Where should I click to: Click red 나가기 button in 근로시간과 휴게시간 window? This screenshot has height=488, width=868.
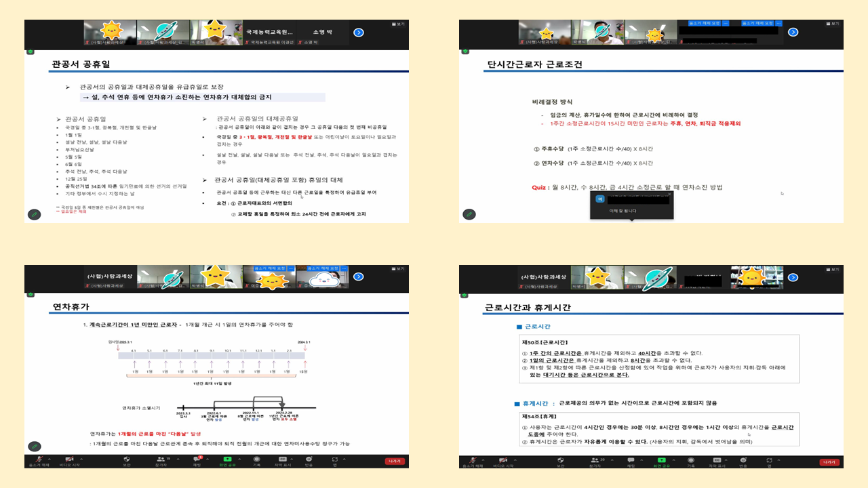(829, 462)
